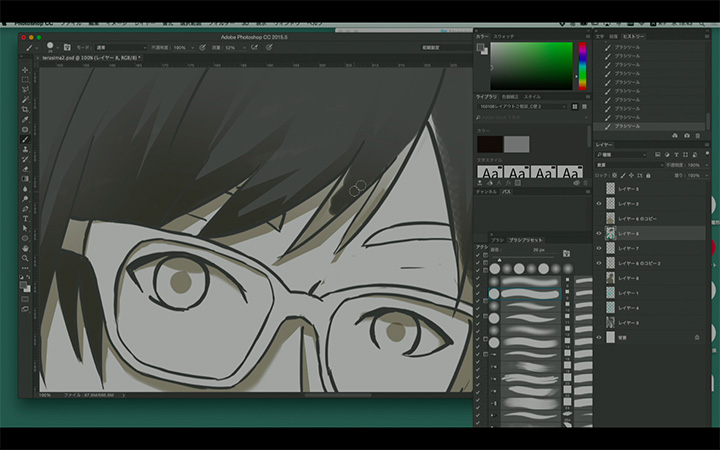Hide レイヤー 7 layer
Screen dimensions: 720x450
tap(599, 248)
